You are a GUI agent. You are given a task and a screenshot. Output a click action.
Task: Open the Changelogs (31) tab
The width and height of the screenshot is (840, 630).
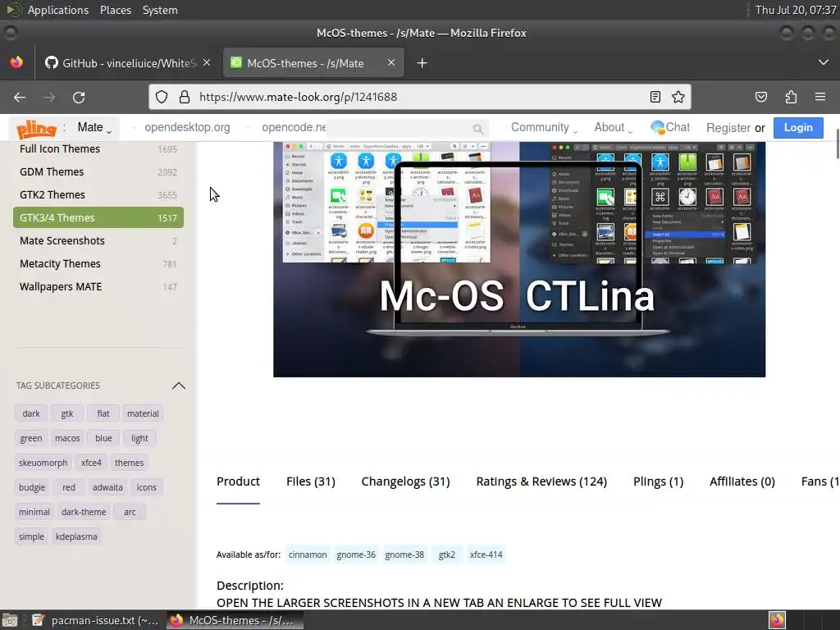(405, 482)
